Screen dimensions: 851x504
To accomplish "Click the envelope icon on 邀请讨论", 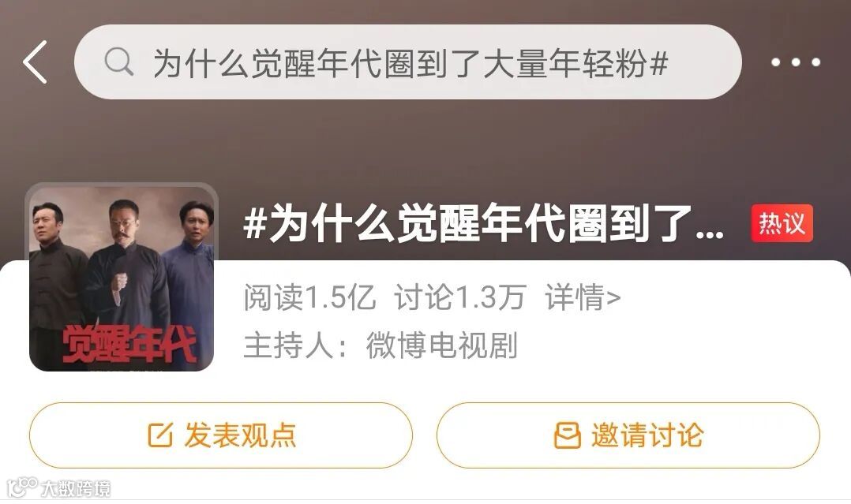I will click(567, 435).
